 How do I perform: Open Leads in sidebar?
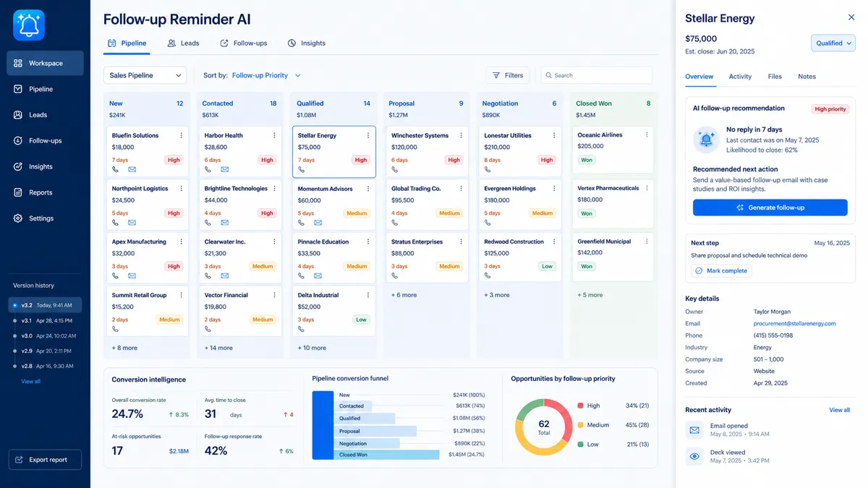[46, 115]
